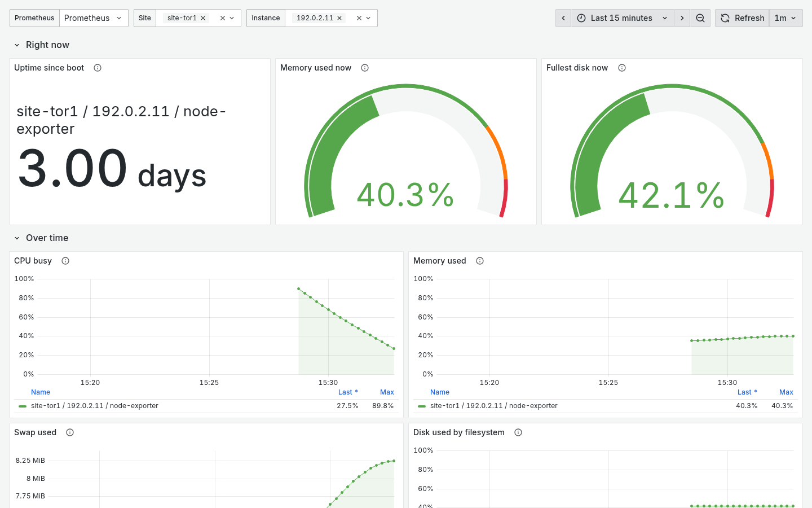Sort Memory used legend by Name
This screenshot has height=508, width=812.
[x=440, y=392]
